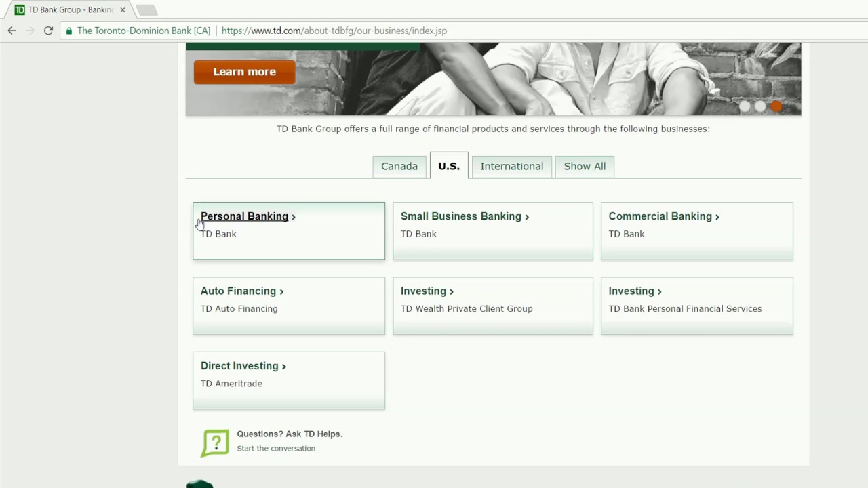Open the Personal Banking link
This screenshot has height=488, width=868.
[244, 216]
